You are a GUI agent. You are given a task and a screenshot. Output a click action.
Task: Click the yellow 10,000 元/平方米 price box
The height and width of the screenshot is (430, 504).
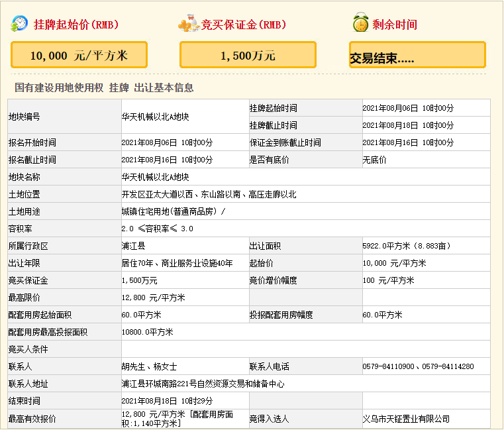79,56
